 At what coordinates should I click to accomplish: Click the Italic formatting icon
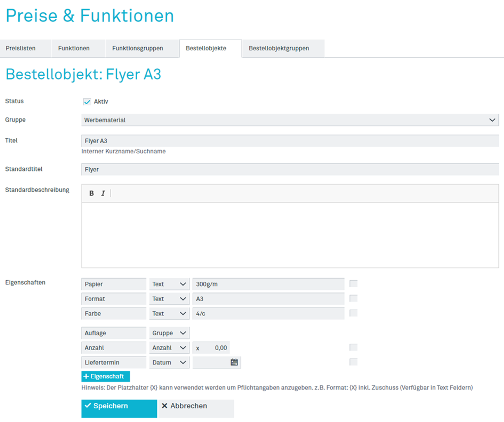(103, 193)
